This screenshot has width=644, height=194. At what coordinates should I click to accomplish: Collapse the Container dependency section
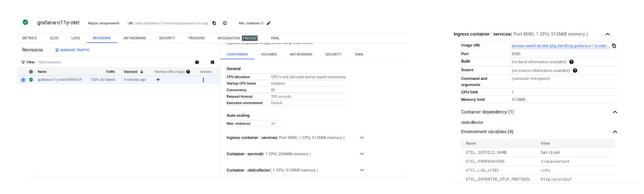point(615,112)
